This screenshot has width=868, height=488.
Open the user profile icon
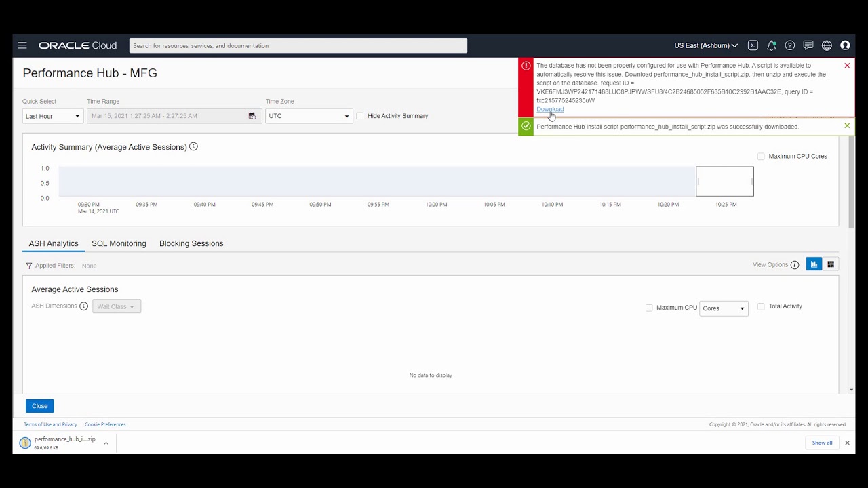click(845, 45)
